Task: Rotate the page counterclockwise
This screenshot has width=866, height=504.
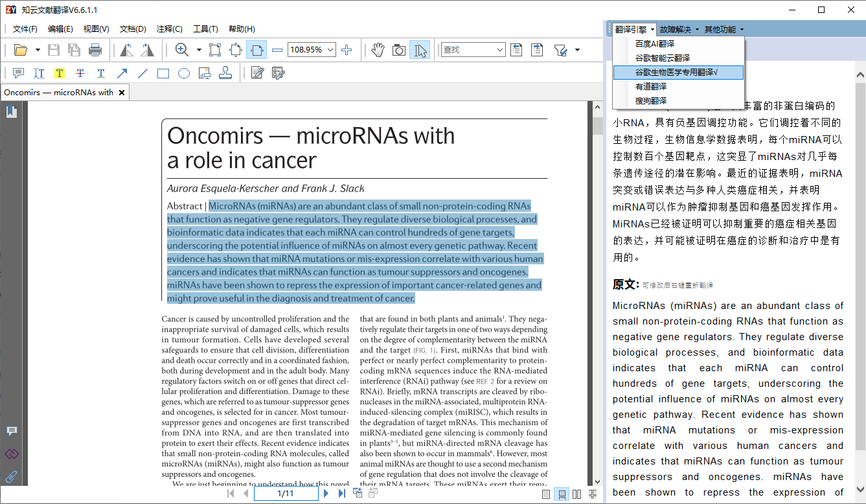Action: pyautogui.click(x=127, y=50)
